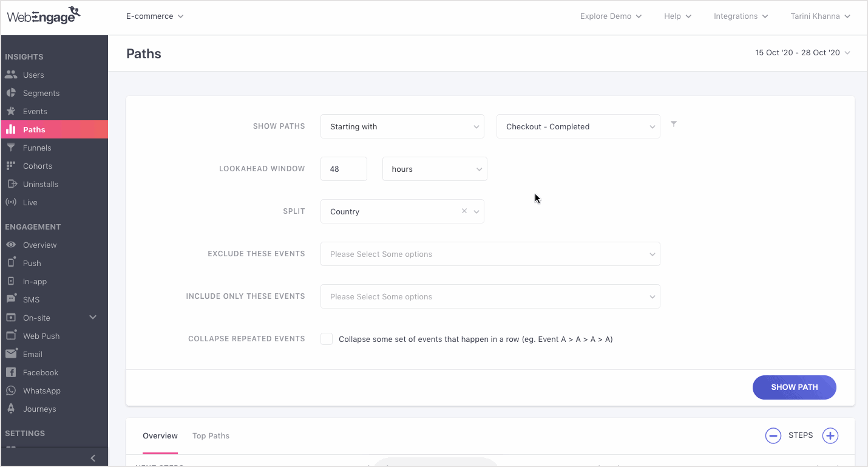868x467 pixels.
Task: Click the WhatsApp icon in sidebar
Action: pos(11,390)
